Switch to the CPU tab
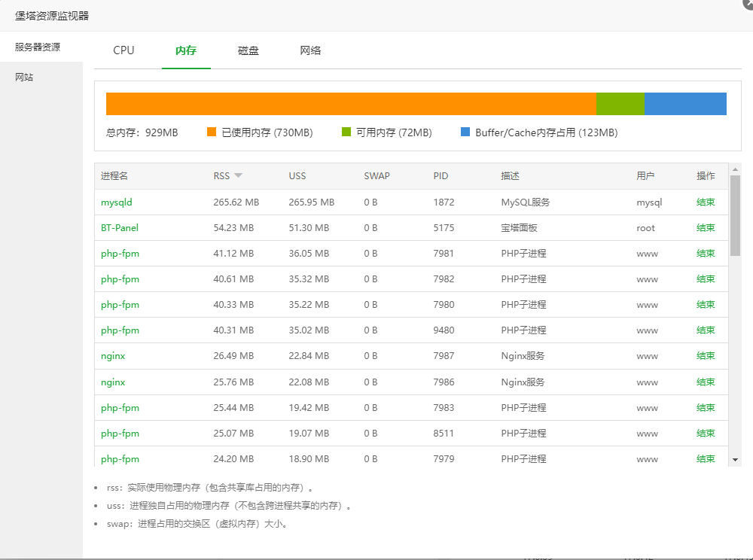This screenshot has height=560, width=753. click(123, 50)
